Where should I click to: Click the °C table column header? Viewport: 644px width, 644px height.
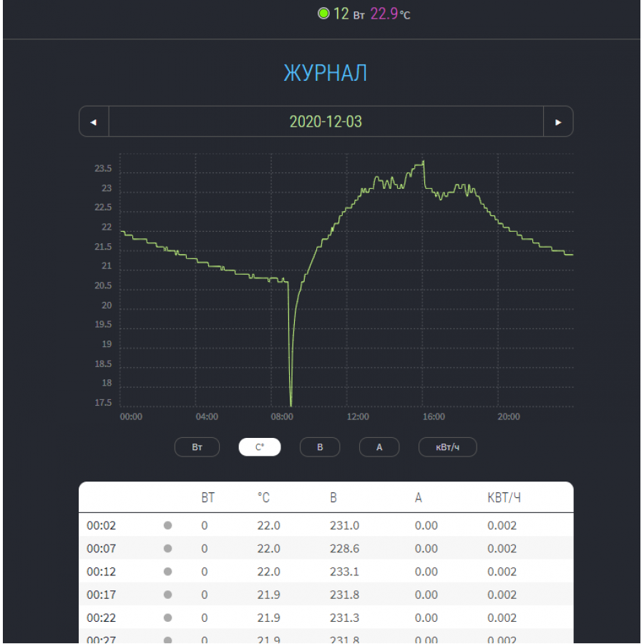point(263,498)
